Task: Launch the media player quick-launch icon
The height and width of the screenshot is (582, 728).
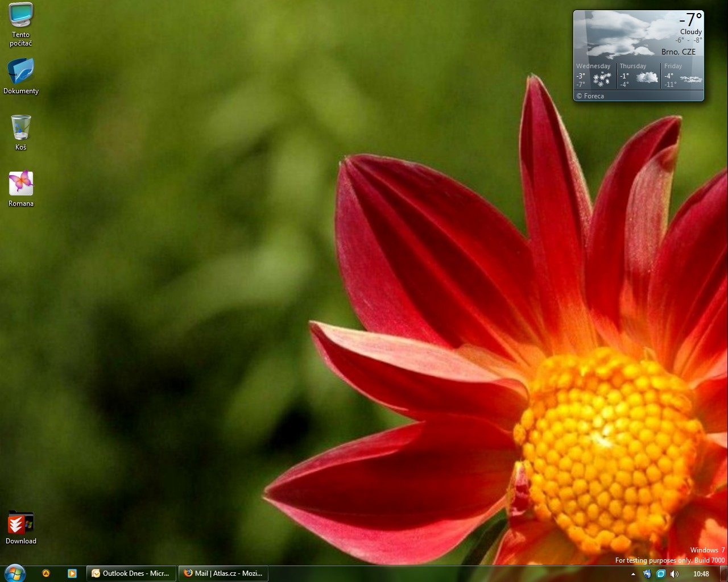Action: [72, 573]
